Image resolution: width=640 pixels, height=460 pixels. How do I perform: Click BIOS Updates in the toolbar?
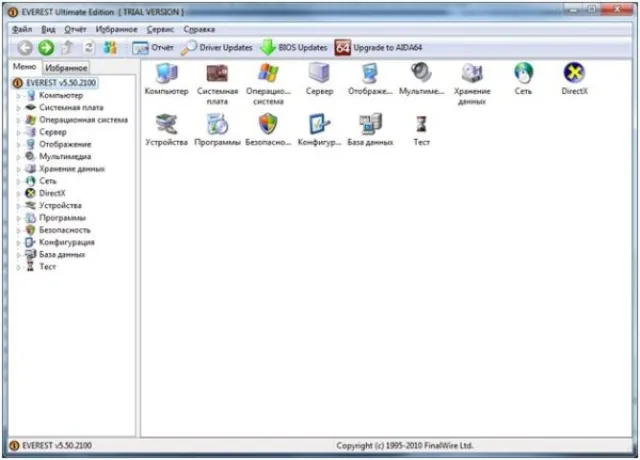(293, 48)
